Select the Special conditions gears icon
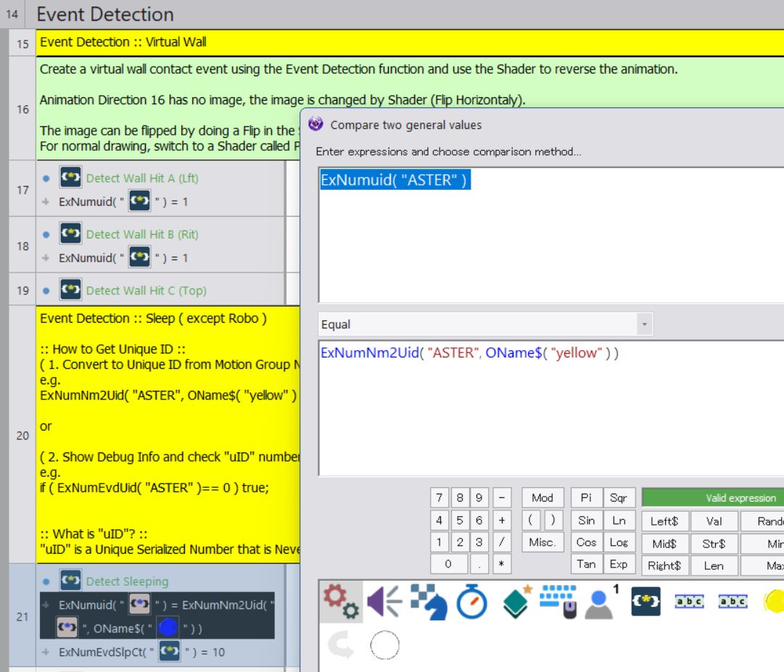Image resolution: width=784 pixels, height=672 pixels. pos(339,602)
